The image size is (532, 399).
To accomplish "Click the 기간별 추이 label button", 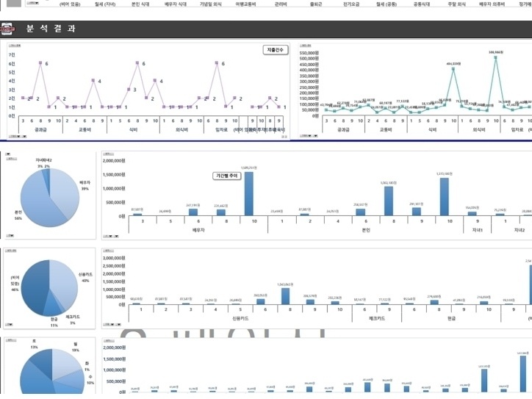I will [x=227, y=176].
